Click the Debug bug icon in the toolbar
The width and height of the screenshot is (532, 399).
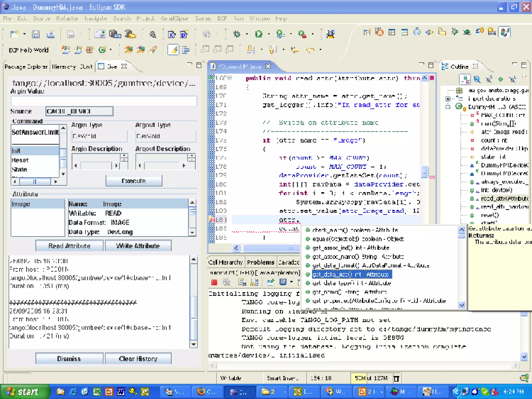pyautogui.click(x=237, y=34)
